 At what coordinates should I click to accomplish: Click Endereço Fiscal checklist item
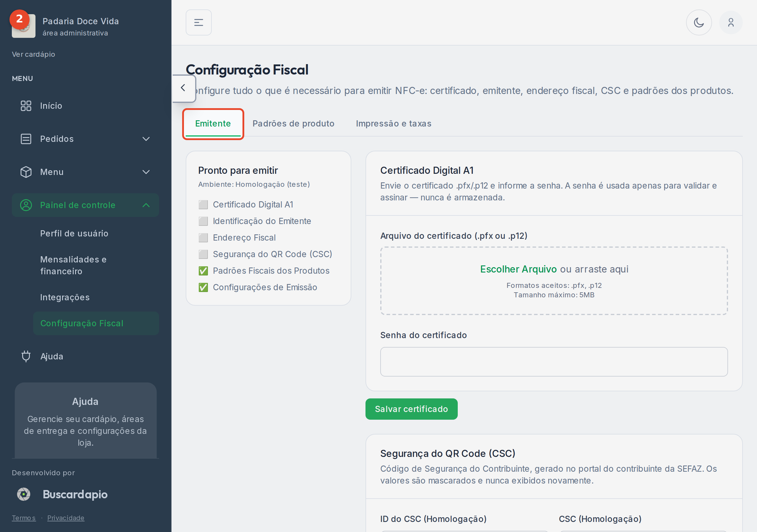(237, 238)
